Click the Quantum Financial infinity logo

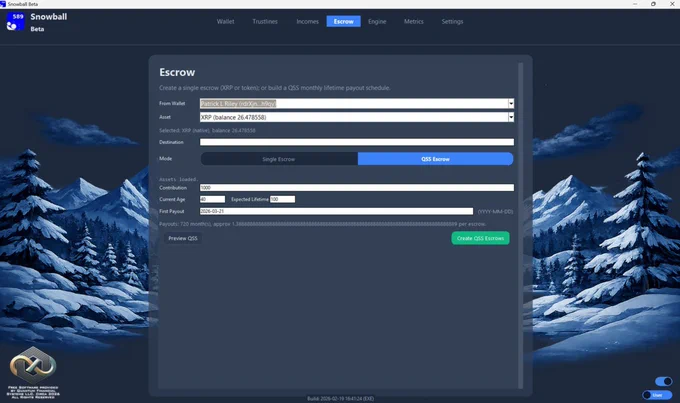click(33, 365)
